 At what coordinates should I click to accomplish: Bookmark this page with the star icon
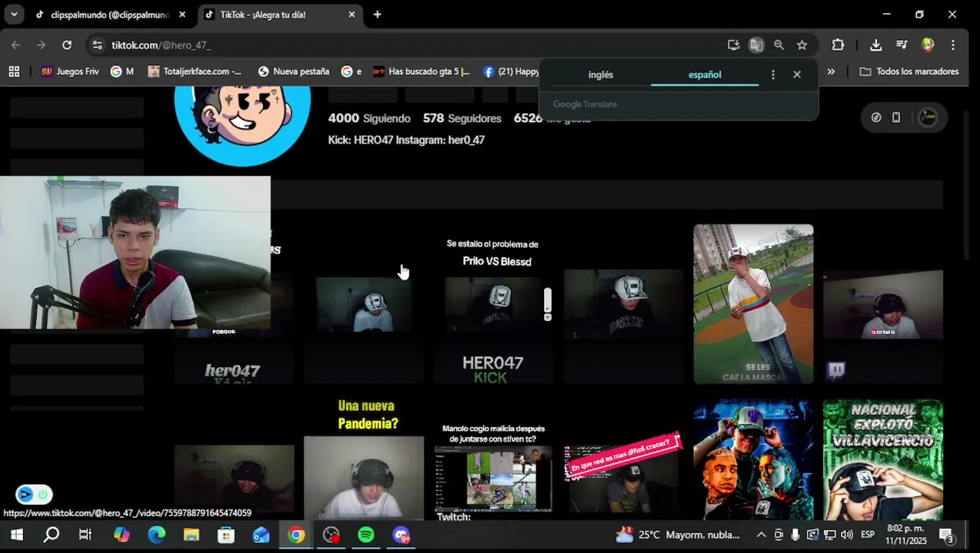point(802,45)
